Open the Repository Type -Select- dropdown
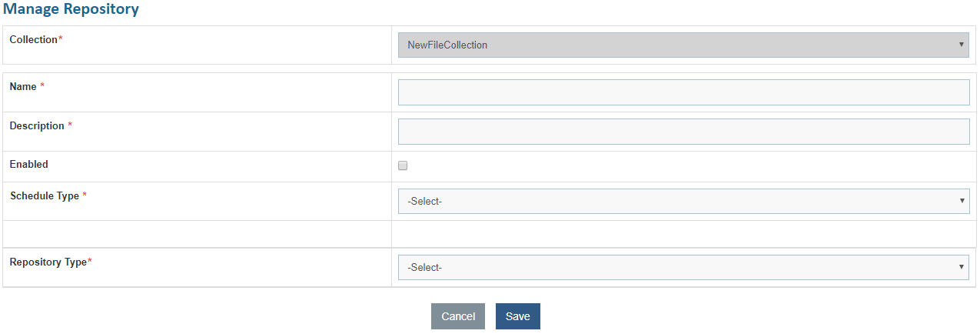Image resolution: width=980 pixels, height=334 pixels. point(683,268)
